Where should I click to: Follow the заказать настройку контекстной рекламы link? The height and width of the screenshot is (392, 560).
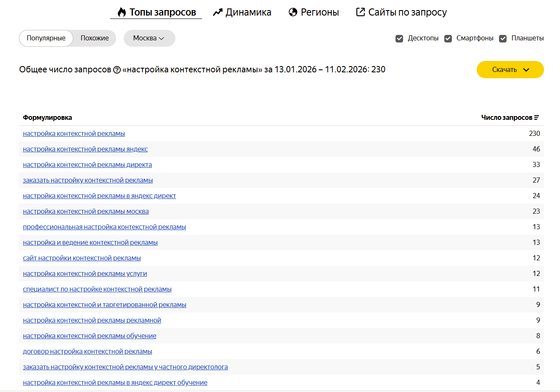pos(88,180)
